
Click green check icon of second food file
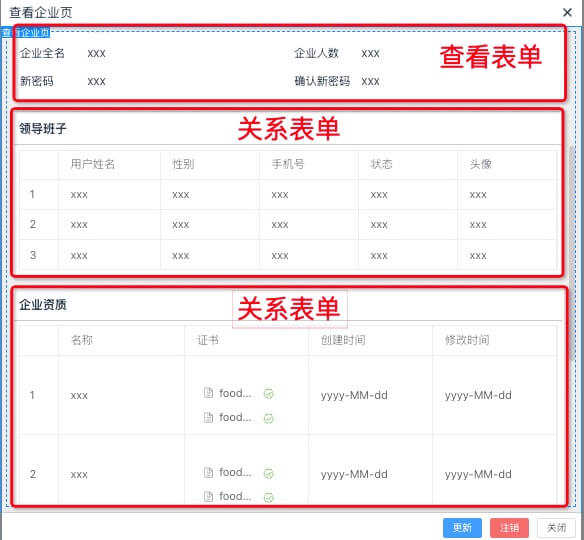pos(269,419)
